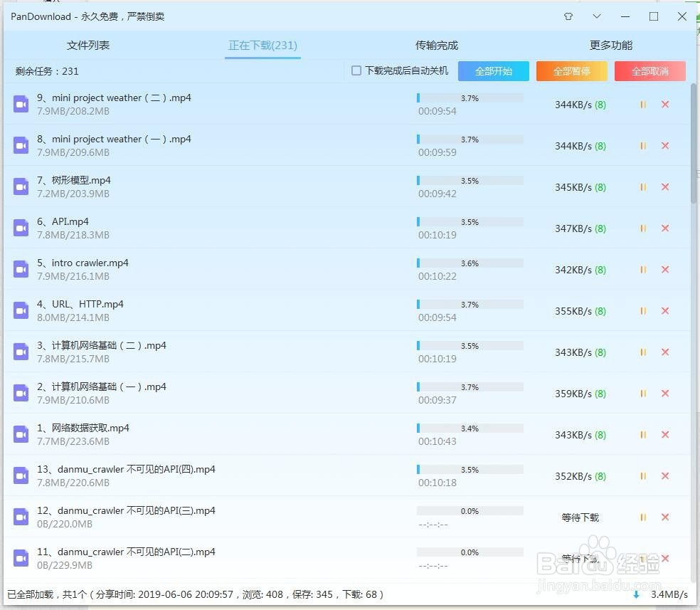
Task: Cancel waiting task 12、danmu_crawler 不可见的API(三).mp4
Action: click(x=665, y=517)
